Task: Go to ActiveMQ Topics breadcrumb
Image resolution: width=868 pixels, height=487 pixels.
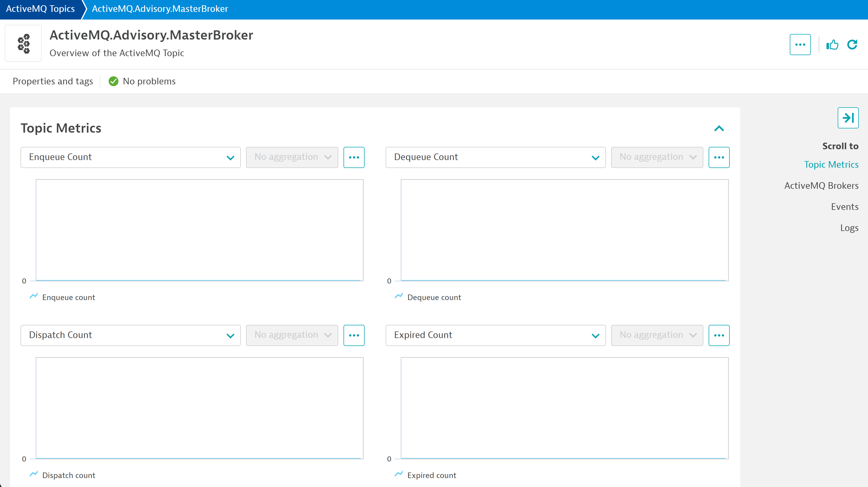Action: 40,9
